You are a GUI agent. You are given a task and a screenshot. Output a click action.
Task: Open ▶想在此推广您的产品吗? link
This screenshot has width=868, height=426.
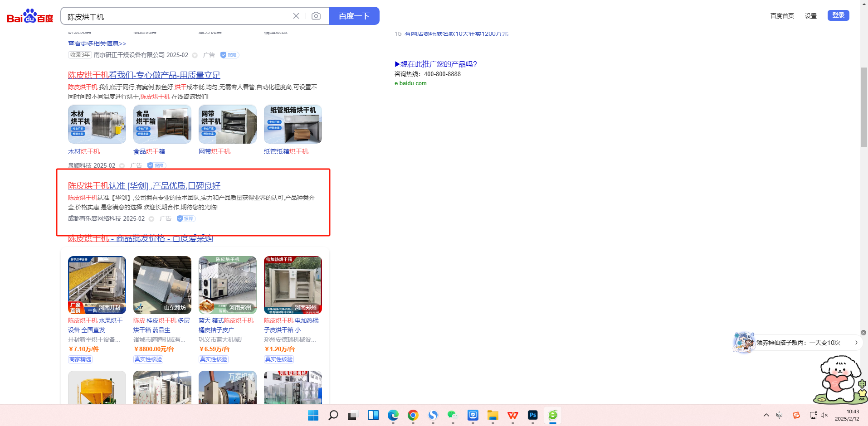pos(436,64)
